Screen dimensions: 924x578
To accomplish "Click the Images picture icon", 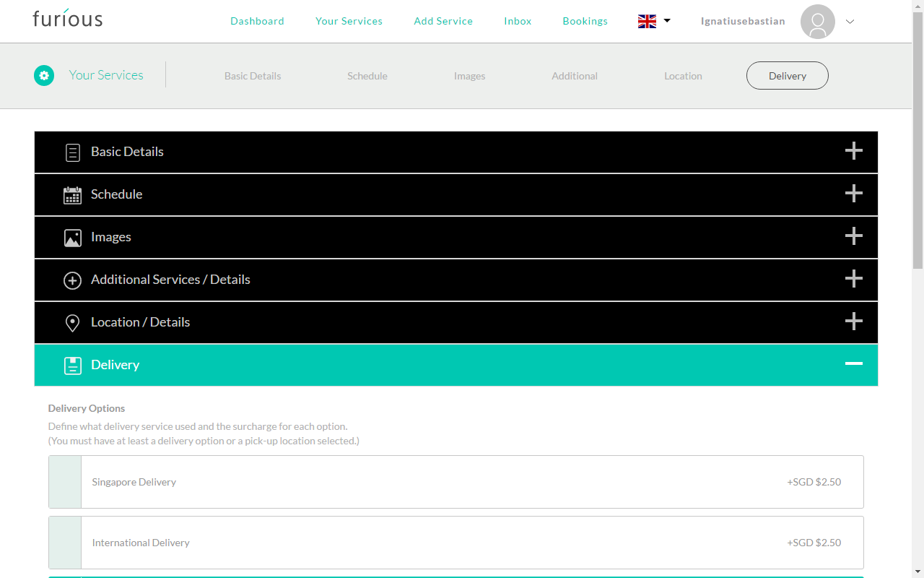I will tap(72, 238).
